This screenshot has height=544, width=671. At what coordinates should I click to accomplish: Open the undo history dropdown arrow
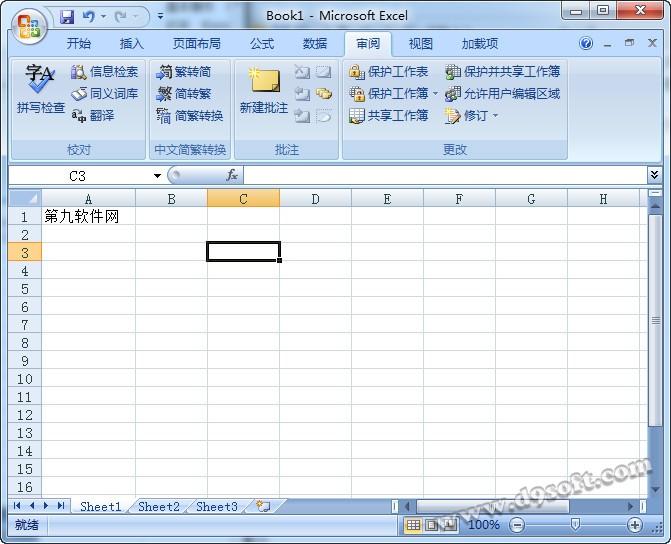(104, 17)
